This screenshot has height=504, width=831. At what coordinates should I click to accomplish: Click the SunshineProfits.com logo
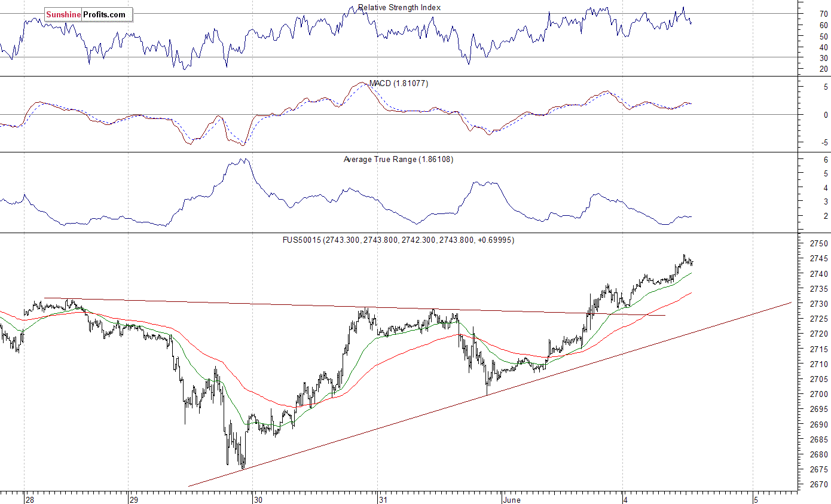[88, 14]
